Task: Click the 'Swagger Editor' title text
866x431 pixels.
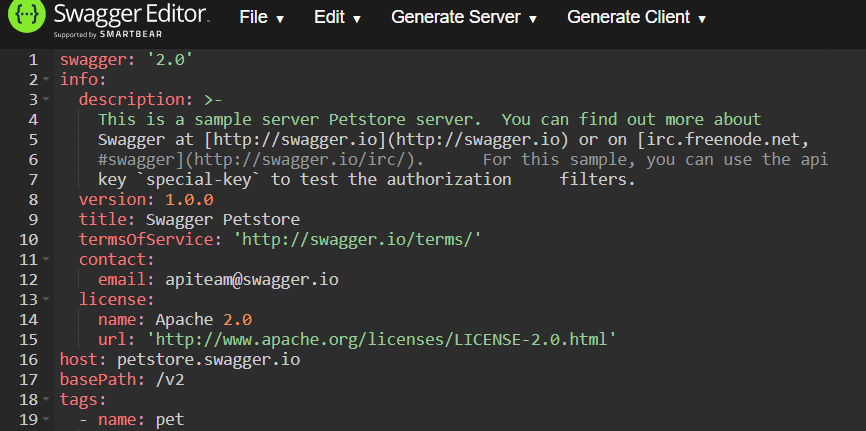Action: [131, 15]
